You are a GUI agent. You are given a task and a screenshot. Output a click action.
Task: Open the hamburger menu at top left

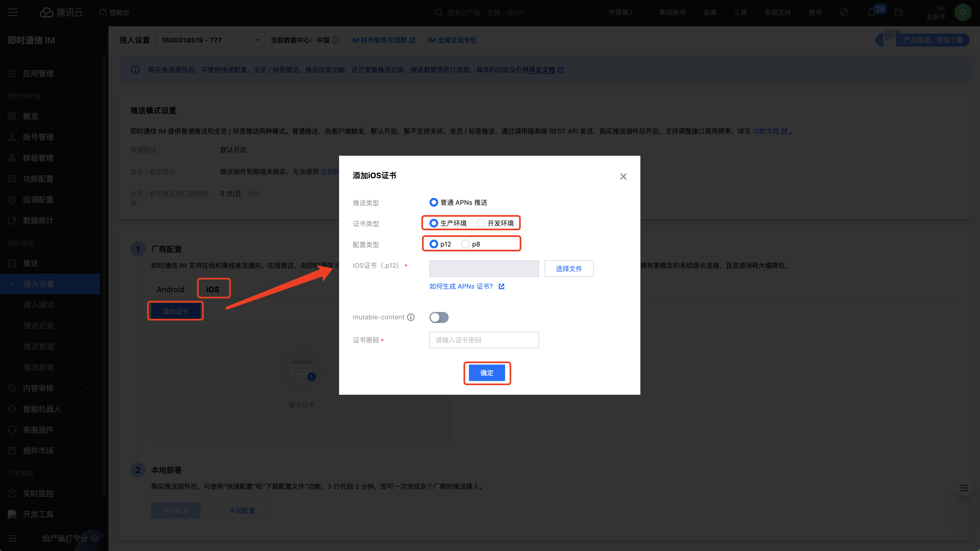pyautogui.click(x=13, y=13)
